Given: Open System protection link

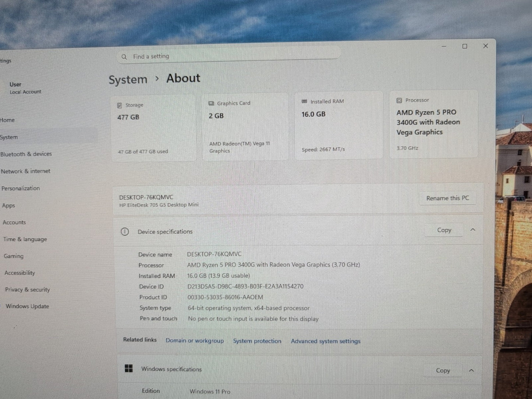Looking at the screenshot, I should [257, 341].
